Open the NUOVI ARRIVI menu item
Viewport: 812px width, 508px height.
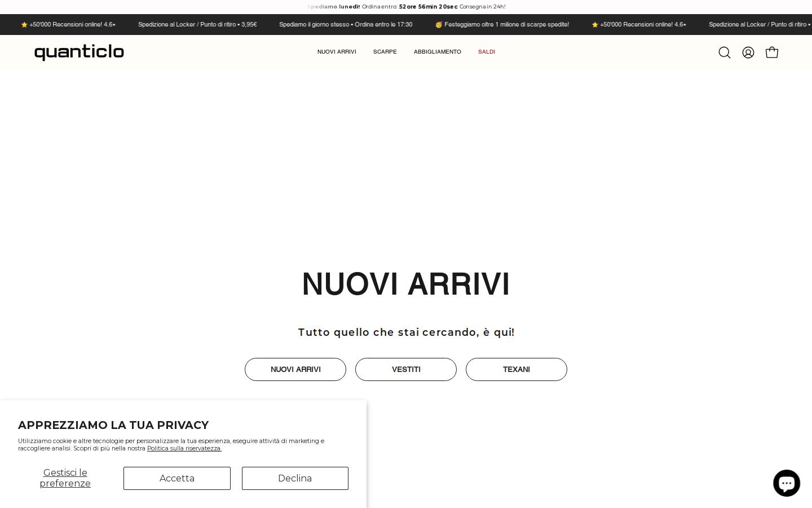pyautogui.click(x=337, y=52)
